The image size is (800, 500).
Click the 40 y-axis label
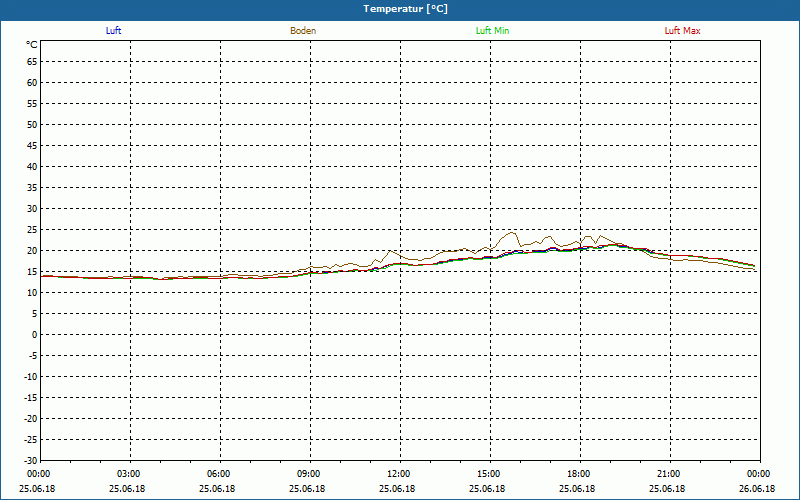32,166
